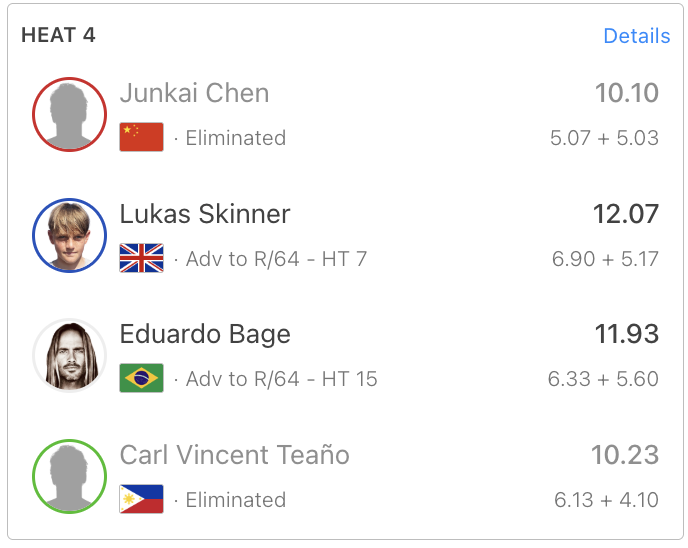Click the Adv to R/64 - HT 15 status
The height and width of the screenshot is (548, 688).
click(281, 379)
